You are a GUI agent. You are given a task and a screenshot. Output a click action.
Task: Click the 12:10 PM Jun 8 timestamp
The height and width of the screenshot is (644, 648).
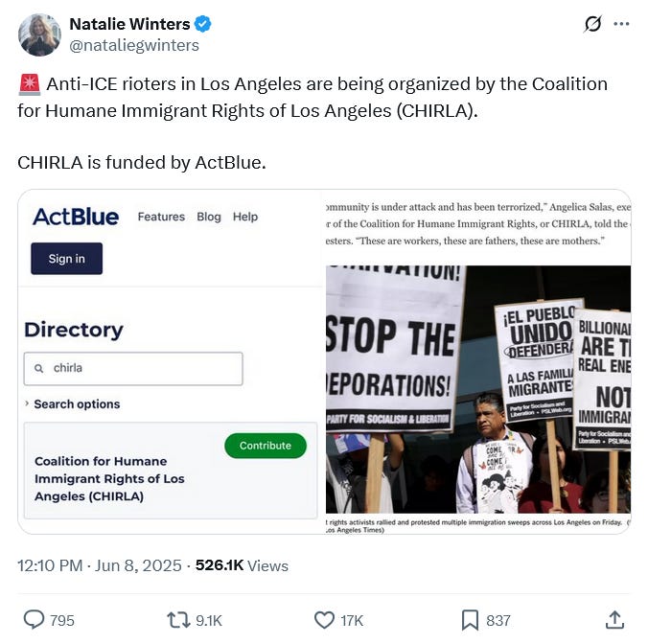click(99, 565)
